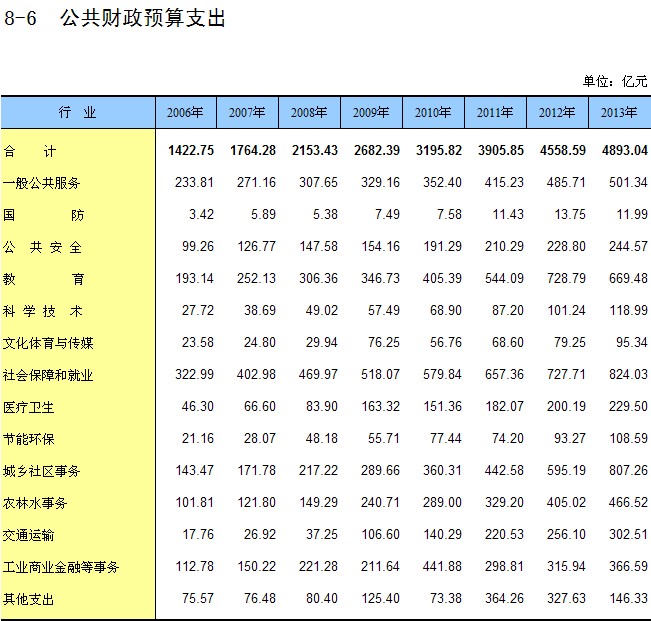Click cell 824.03 in 社会保障和就业 row

[x=628, y=374]
